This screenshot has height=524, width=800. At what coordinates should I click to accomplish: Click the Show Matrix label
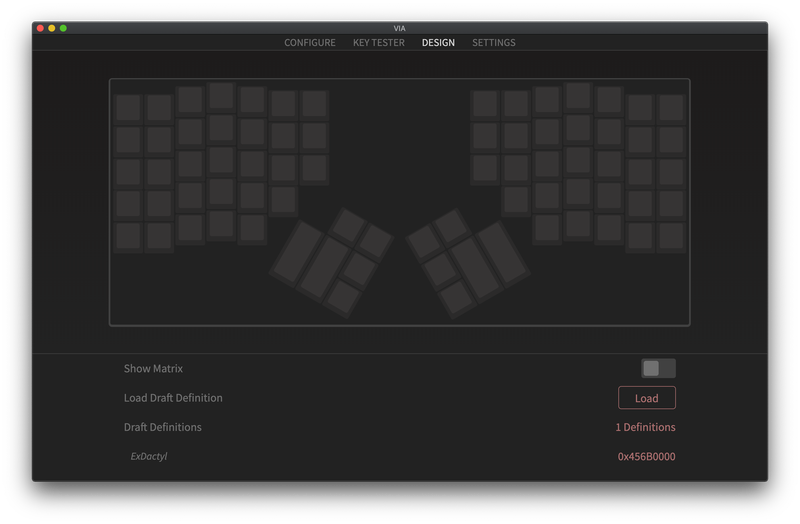click(x=153, y=368)
